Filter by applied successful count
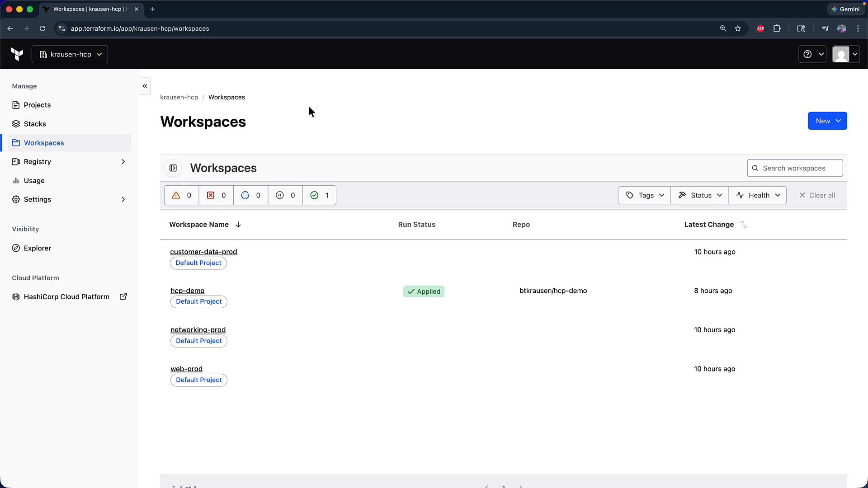Screen dimensions: 868x488 coord(319,195)
